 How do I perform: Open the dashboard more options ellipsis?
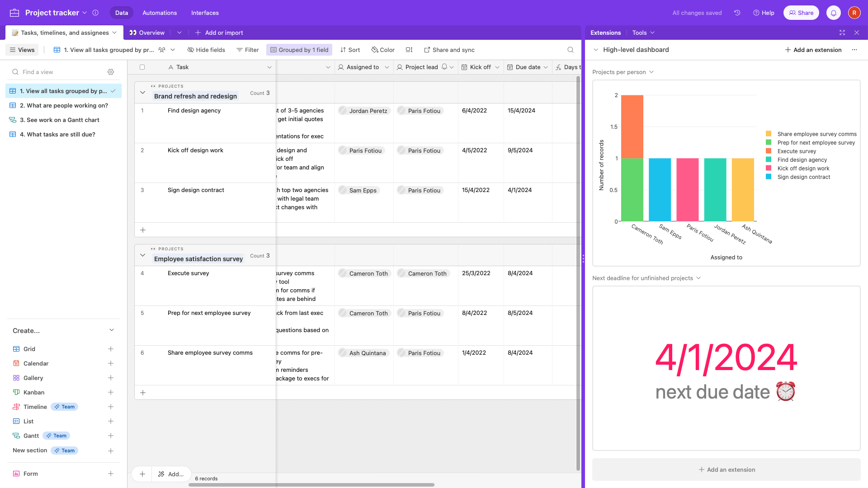point(854,50)
